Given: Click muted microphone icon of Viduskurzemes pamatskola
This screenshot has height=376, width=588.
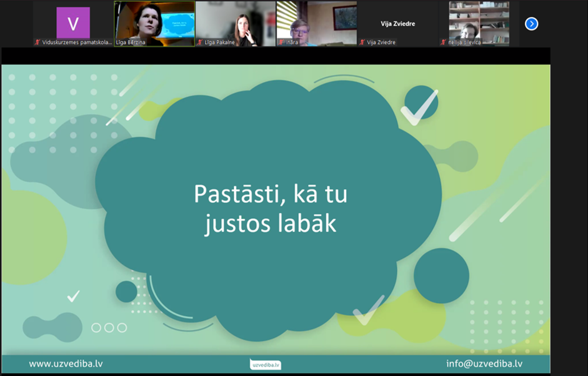Looking at the screenshot, I should click(37, 42).
